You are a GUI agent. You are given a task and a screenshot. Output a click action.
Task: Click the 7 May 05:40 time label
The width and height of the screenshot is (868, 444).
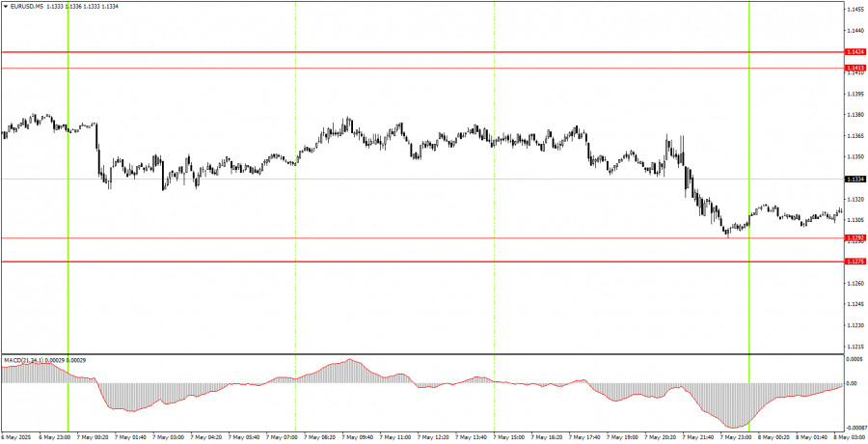[244, 437]
